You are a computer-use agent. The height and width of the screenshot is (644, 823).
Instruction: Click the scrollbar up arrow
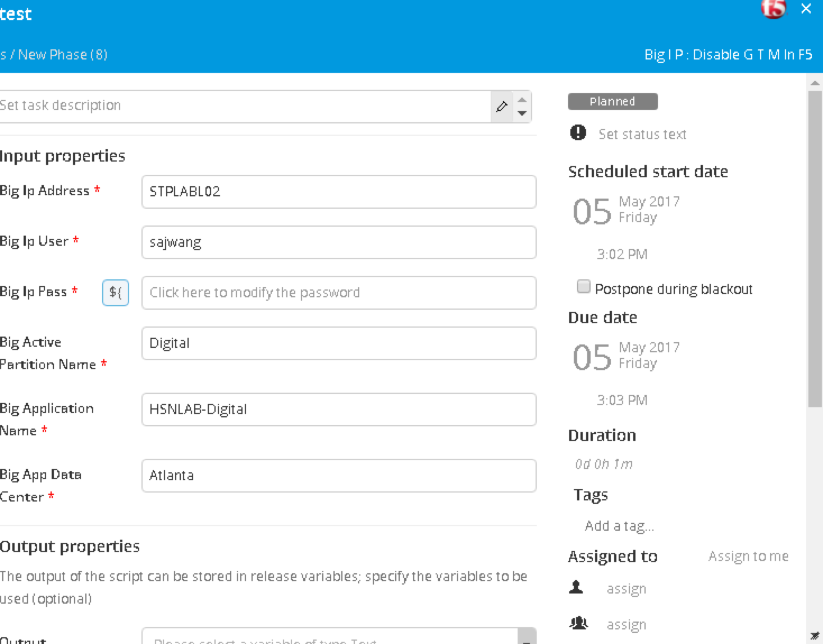(x=815, y=82)
